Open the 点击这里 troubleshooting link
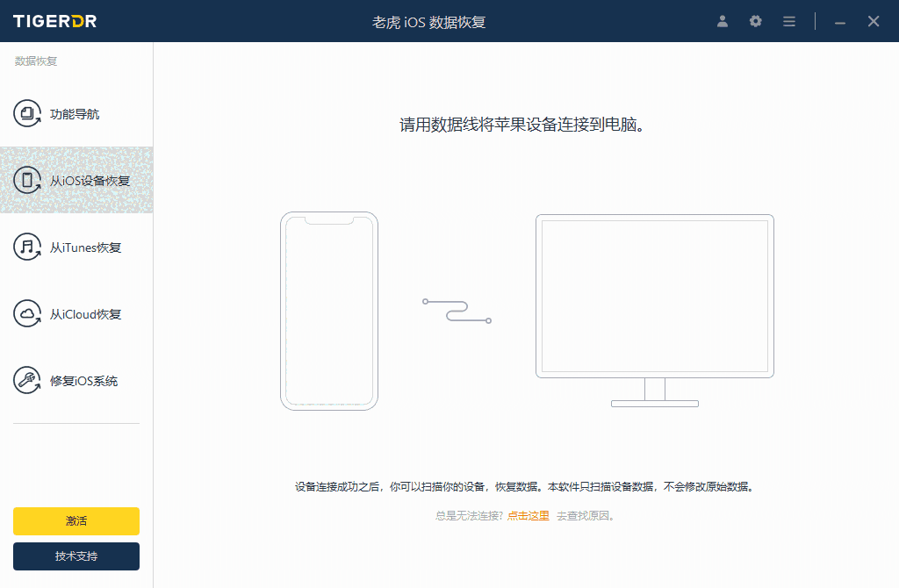This screenshot has width=899, height=588. click(x=528, y=516)
